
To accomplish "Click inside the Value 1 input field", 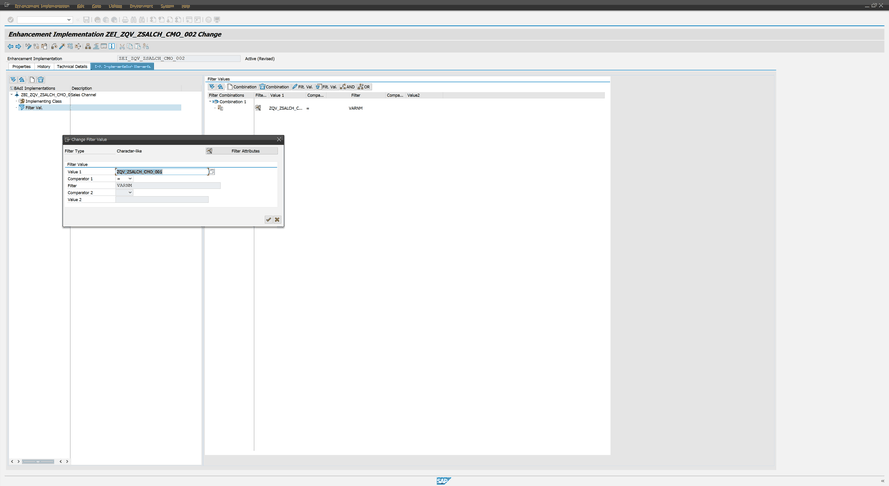I will click(x=162, y=172).
